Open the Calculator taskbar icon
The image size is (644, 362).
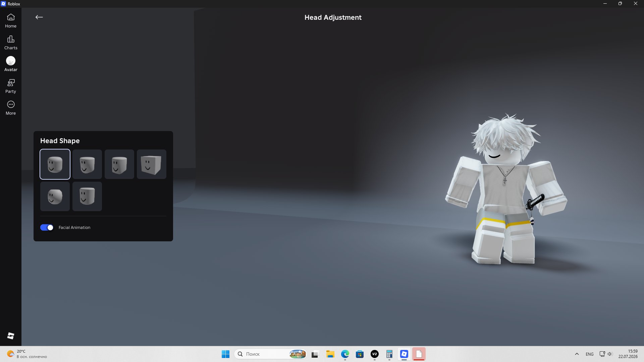pos(389,354)
